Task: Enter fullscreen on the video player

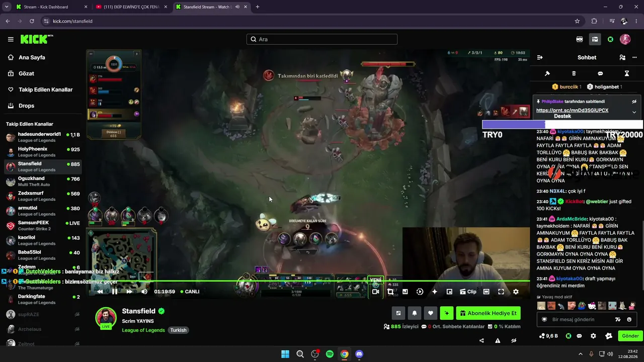Action: tap(501, 292)
